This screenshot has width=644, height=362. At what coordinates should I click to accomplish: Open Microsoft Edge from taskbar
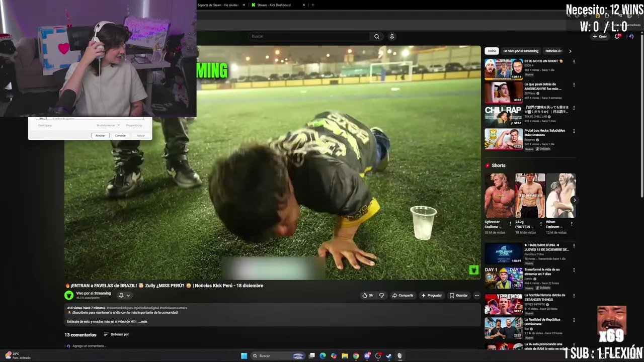point(323,356)
